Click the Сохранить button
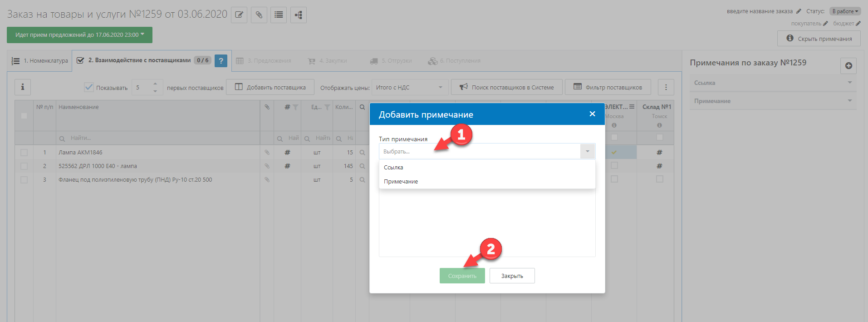Screen dimensions: 868x322 [x=462, y=276]
